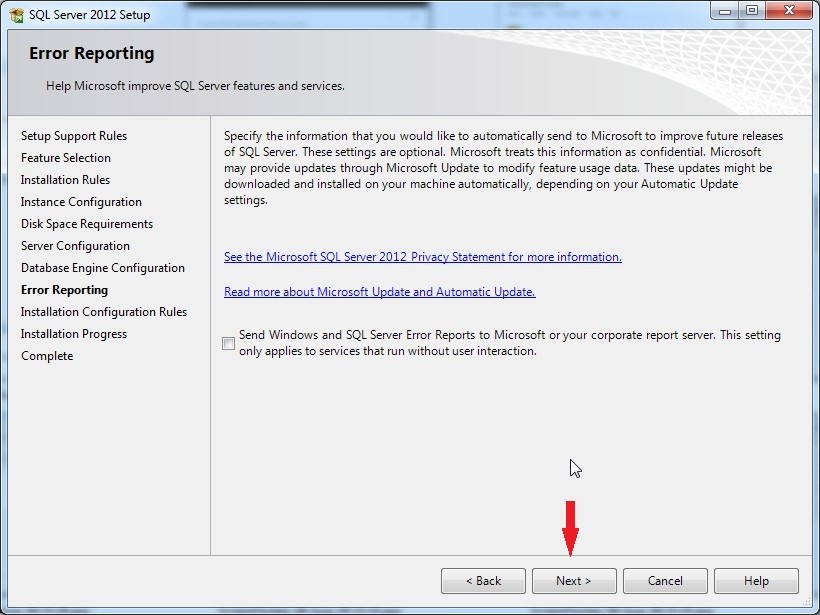Cancel the SQL Server setup
The image size is (820, 615).
tap(664, 580)
